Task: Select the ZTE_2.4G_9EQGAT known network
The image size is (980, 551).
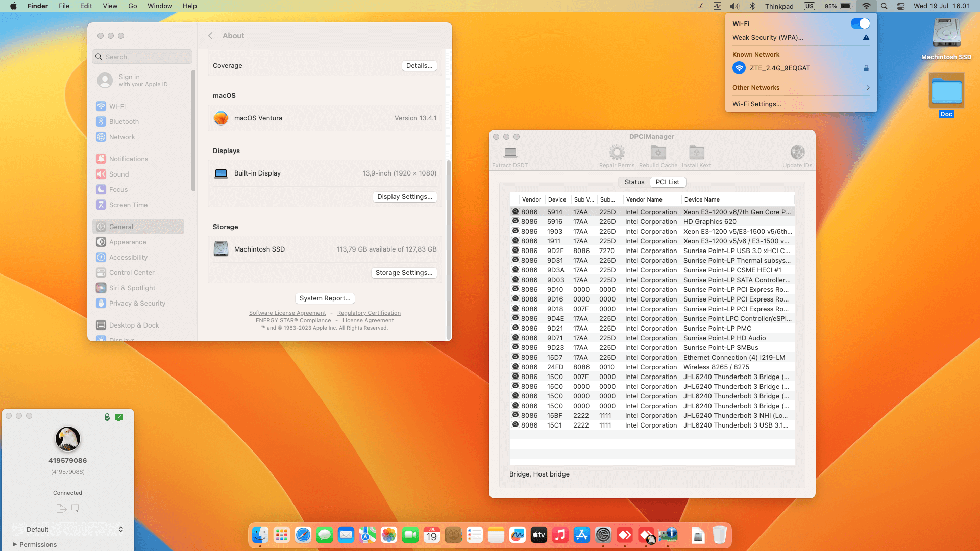Action: coord(779,68)
